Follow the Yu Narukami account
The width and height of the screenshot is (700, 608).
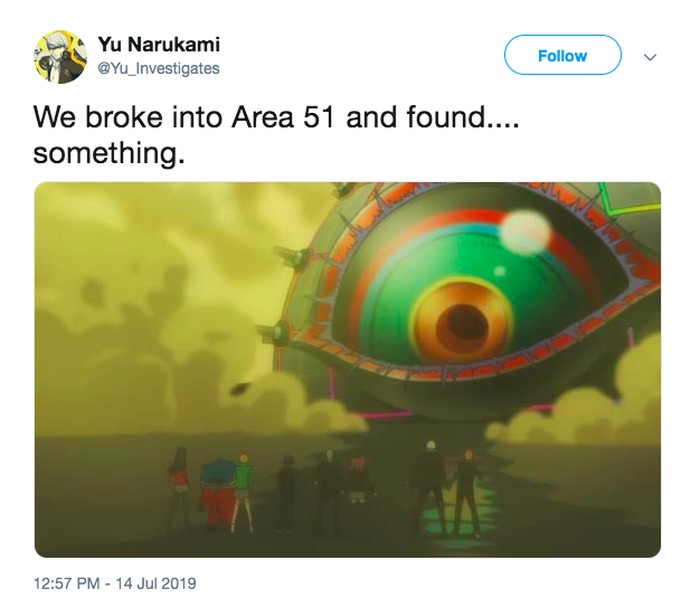(562, 55)
